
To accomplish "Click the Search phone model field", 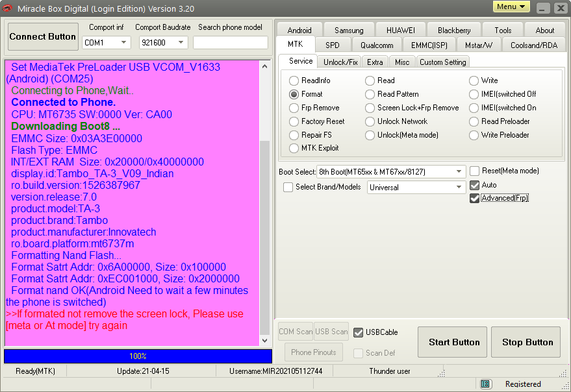I will pos(231,43).
